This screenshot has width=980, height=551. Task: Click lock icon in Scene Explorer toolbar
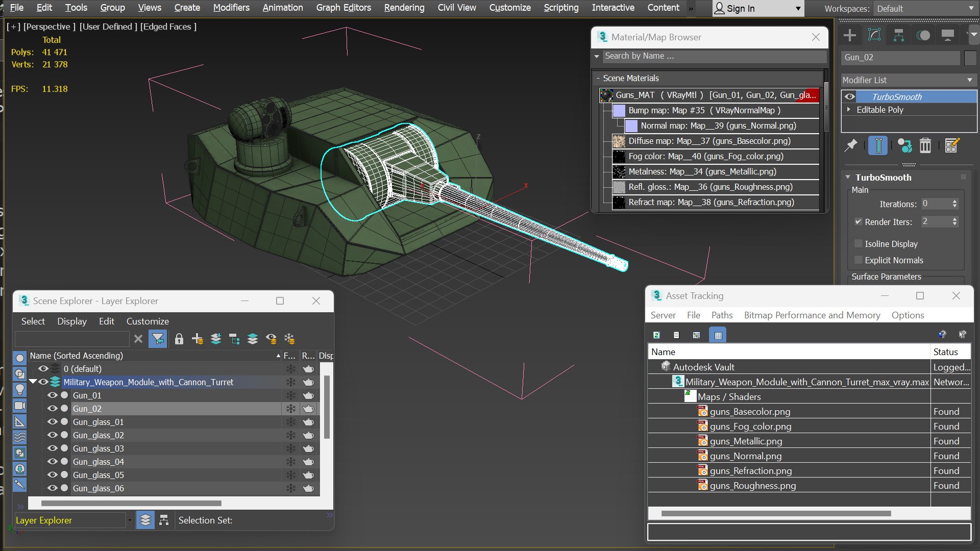click(179, 339)
